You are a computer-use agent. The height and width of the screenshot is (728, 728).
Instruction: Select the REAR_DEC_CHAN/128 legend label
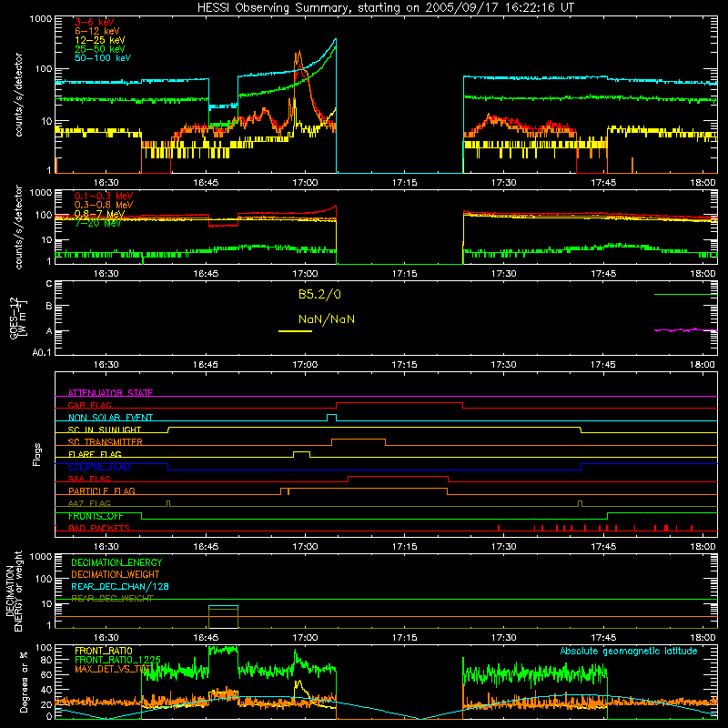[x=120, y=586]
